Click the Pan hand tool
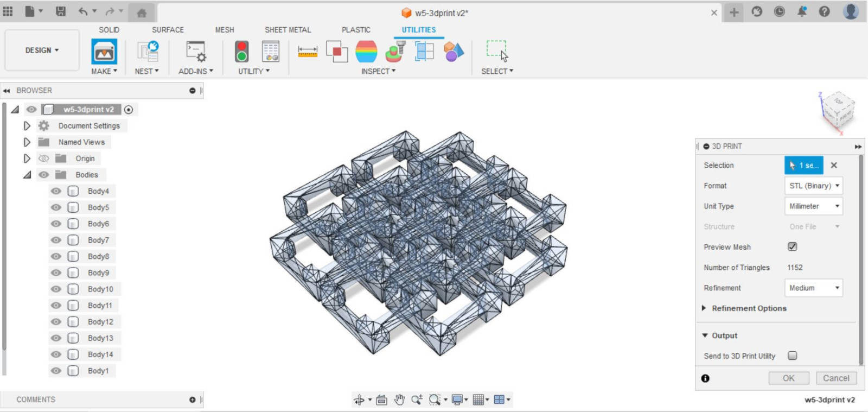The height and width of the screenshot is (412, 868). click(399, 400)
